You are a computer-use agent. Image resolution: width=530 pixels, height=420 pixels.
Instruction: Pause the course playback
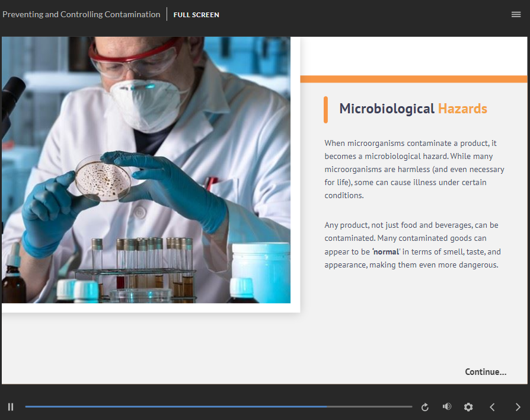(11, 407)
